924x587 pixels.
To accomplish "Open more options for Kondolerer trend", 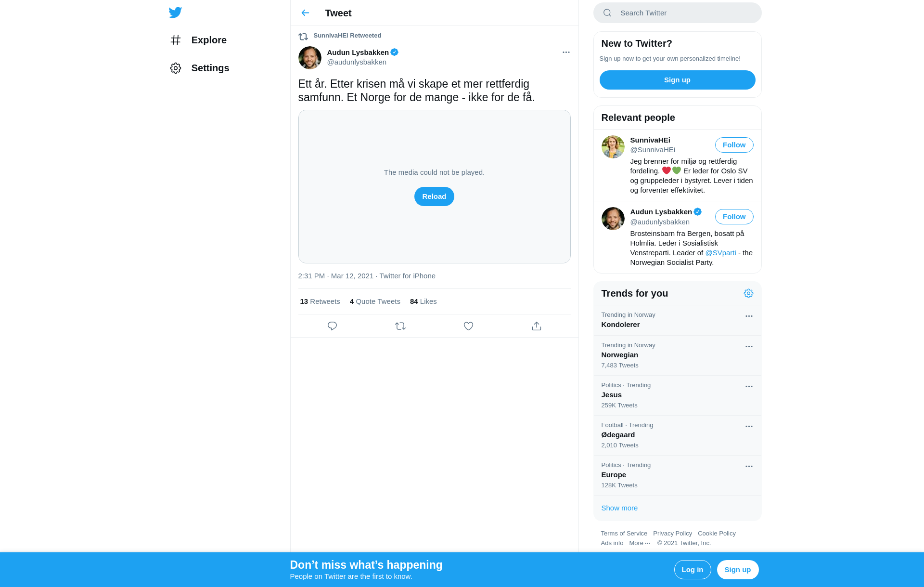I will click(x=749, y=316).
